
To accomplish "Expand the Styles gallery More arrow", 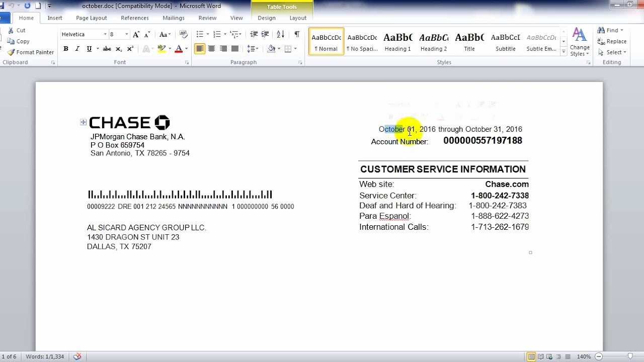I will coord(563,52).
